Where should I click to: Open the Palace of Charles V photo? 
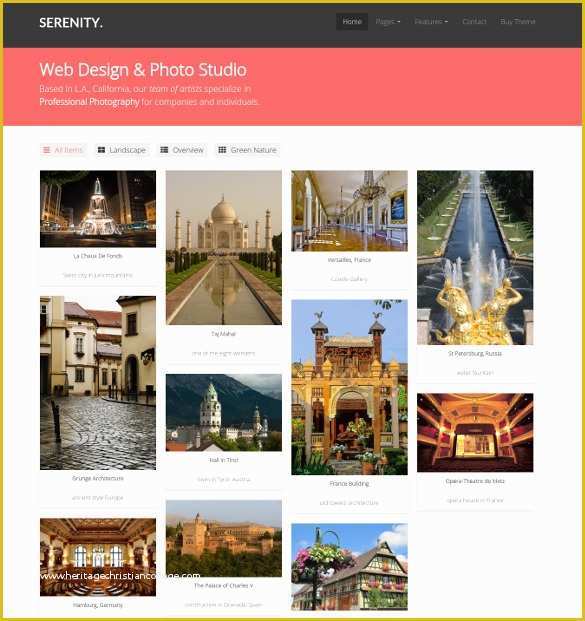point(224,538)
